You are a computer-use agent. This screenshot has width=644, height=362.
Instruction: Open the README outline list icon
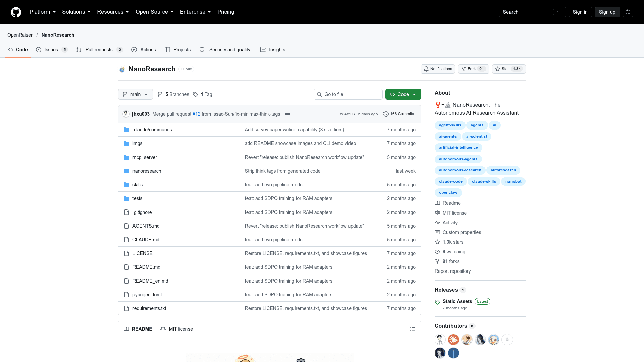pyautogui.click(x=413, y=329)
